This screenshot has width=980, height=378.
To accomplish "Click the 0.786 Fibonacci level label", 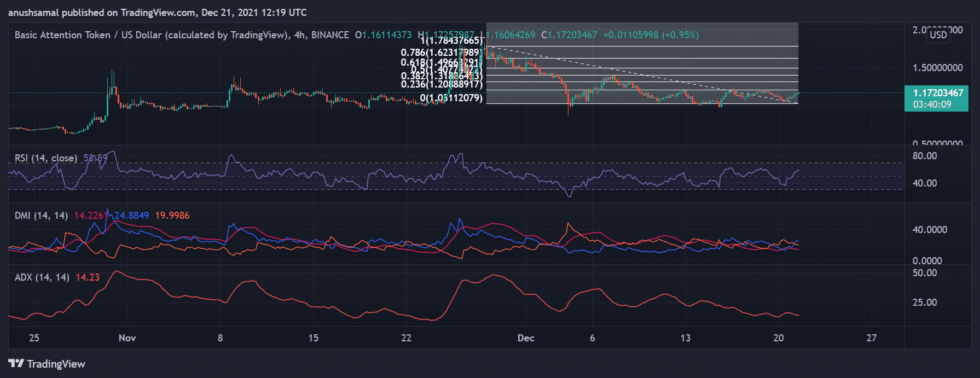I will [441, 53].
